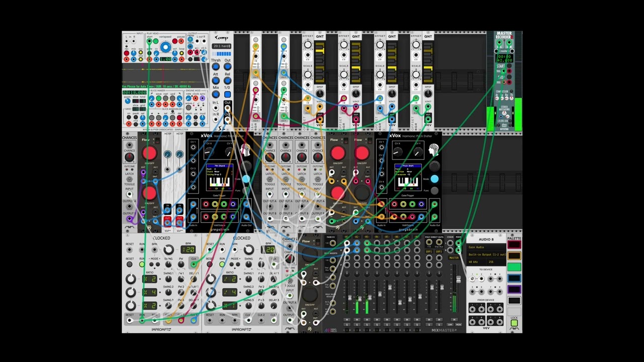This screenshot has width=644, height=362.
Task: Click the Func button on the left xVox
Action: [246, 191]
